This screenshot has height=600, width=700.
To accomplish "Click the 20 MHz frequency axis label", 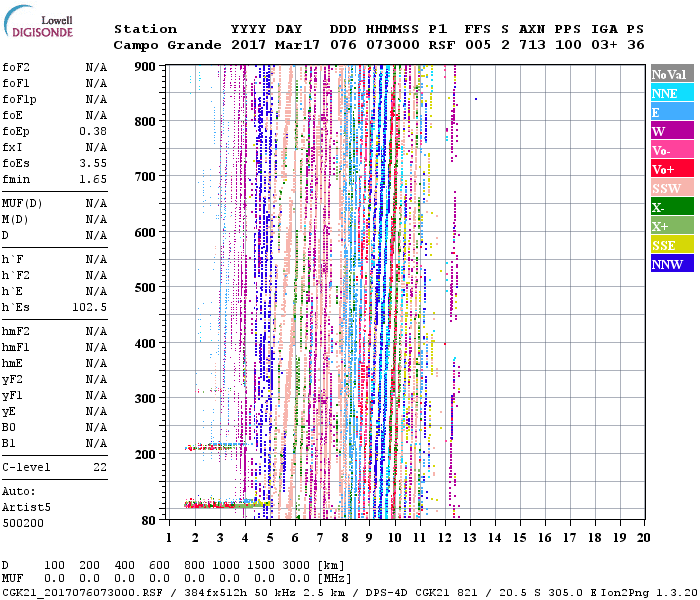I will coord(643,538).
